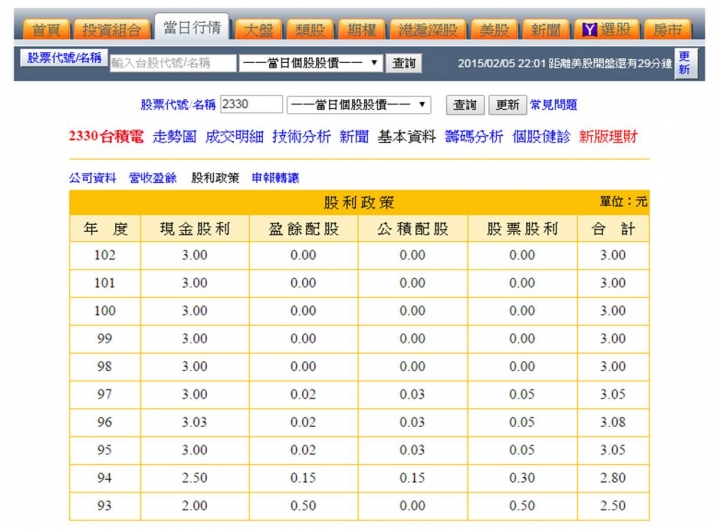Click year 95 in the table
Screen dimensions: 720x530
tap(105, 450)
